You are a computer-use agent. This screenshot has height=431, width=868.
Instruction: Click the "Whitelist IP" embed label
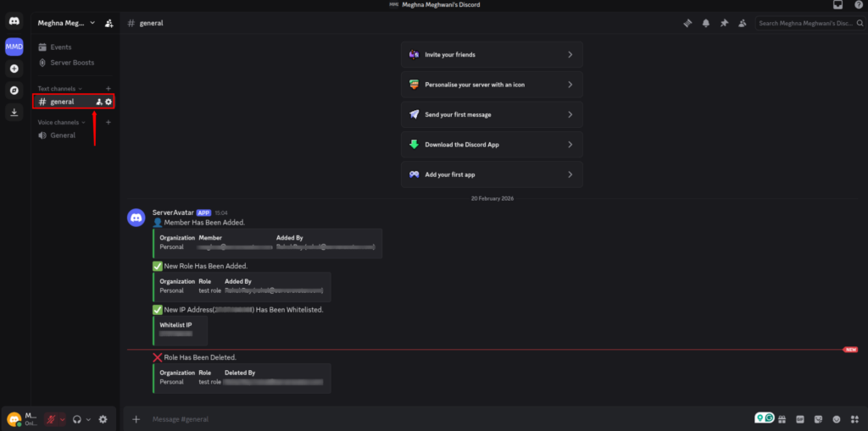175,325
